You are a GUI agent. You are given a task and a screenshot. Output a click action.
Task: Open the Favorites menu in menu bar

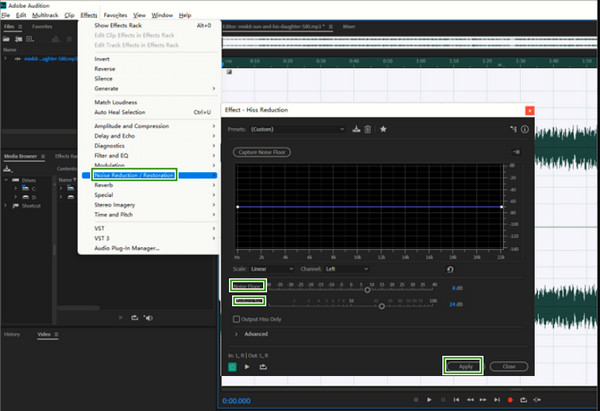115,15
